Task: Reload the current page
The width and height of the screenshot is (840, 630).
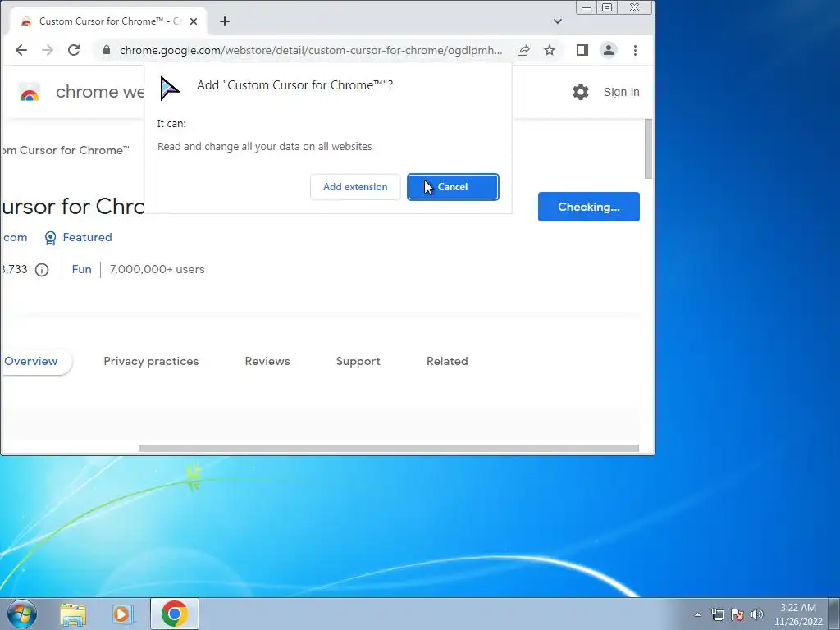Action: (x=74, y=50)
